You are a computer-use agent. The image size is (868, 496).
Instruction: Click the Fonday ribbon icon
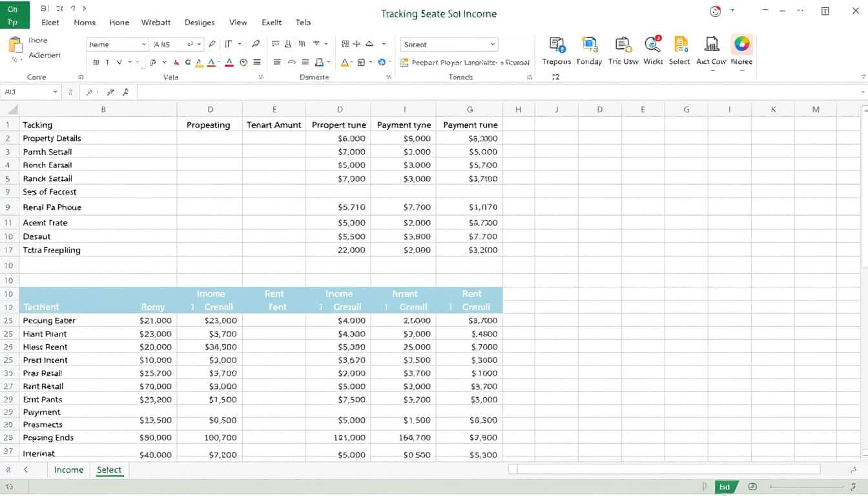point(589,44)
